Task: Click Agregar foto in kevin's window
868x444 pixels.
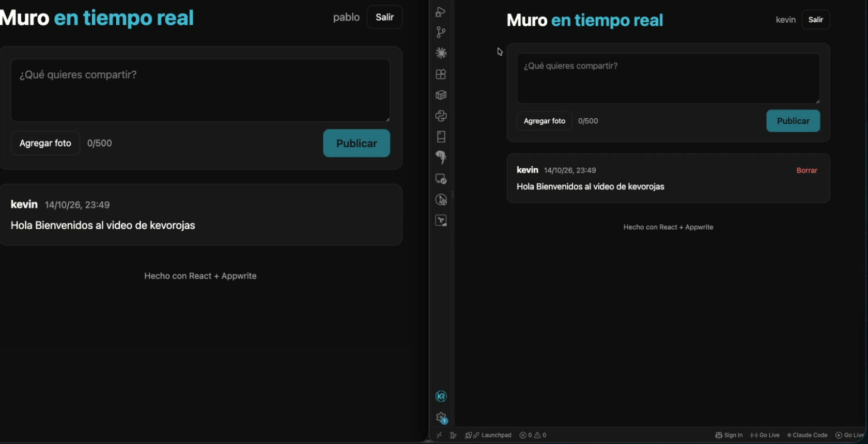Action: (x=545, y=121)
